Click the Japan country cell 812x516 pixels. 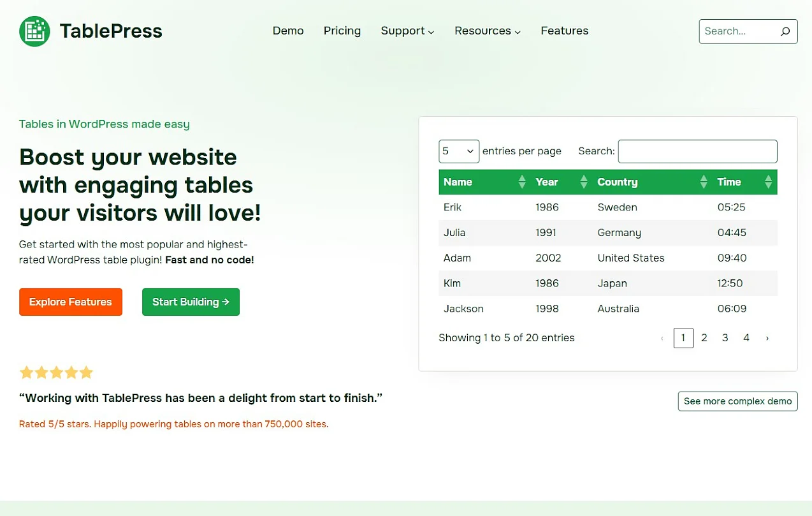(x=653, y=283)
